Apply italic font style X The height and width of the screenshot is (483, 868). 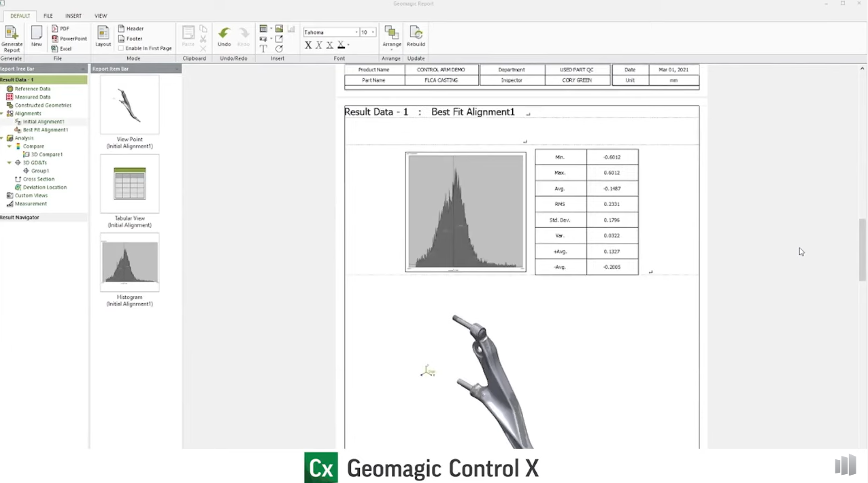point(319,45)
